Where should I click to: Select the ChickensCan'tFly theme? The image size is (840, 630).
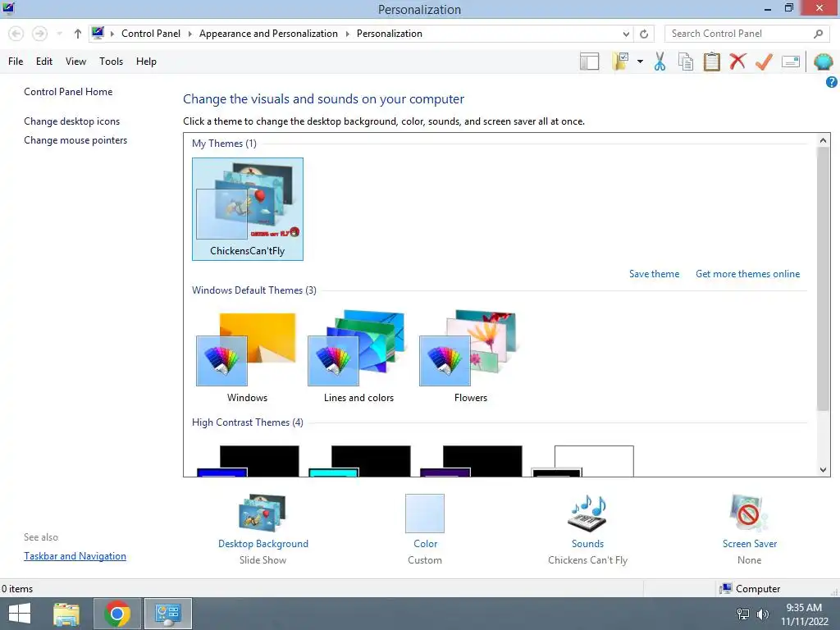(248, 209)
